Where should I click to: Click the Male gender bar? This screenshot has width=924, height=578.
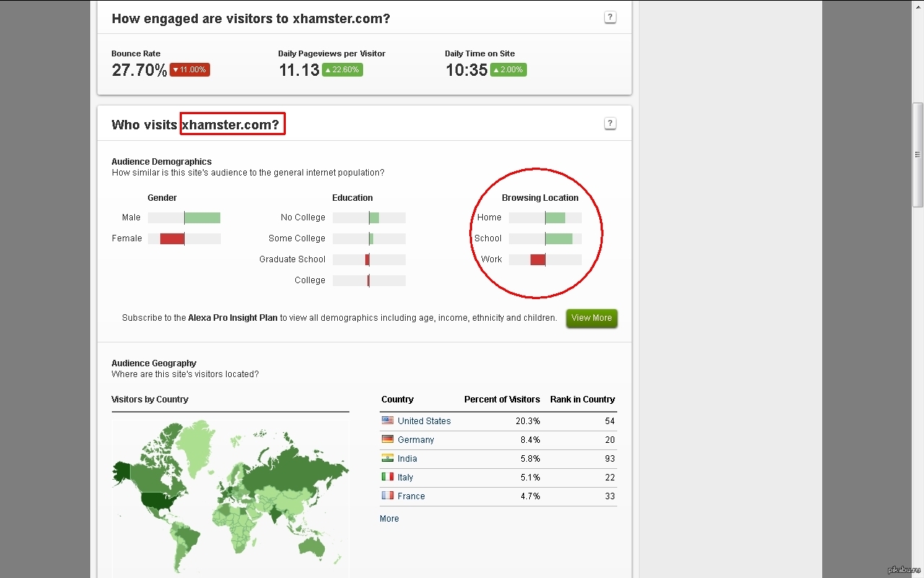[184, 217]
